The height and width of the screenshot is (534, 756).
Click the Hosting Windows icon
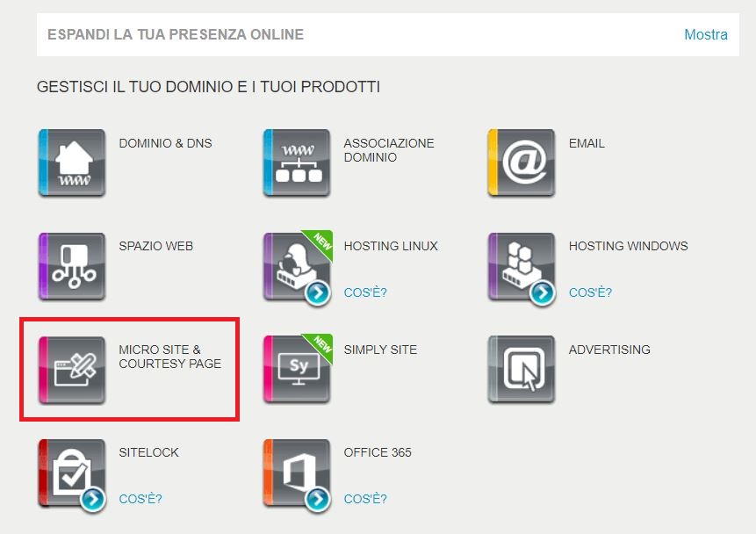[522, 267]
